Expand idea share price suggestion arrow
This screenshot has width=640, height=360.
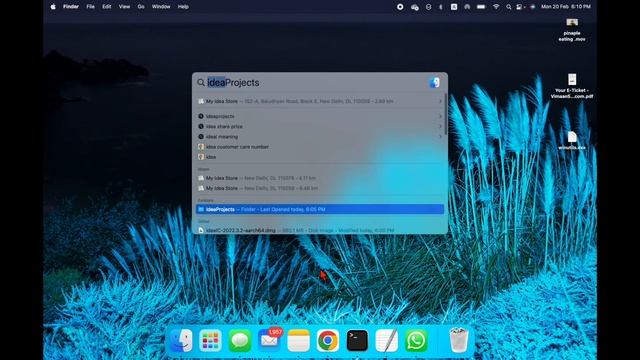coord(440,127)
